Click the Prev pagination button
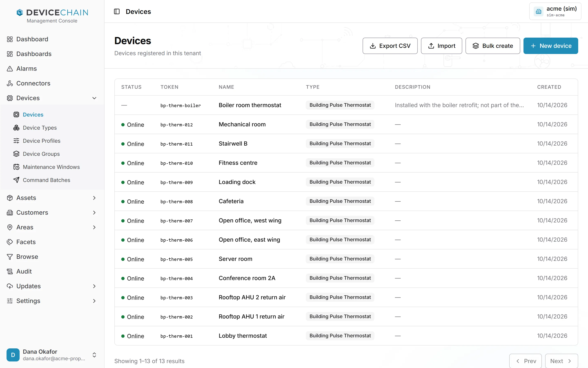The width and height of the screenshot is (588, 368). point(525,361)
